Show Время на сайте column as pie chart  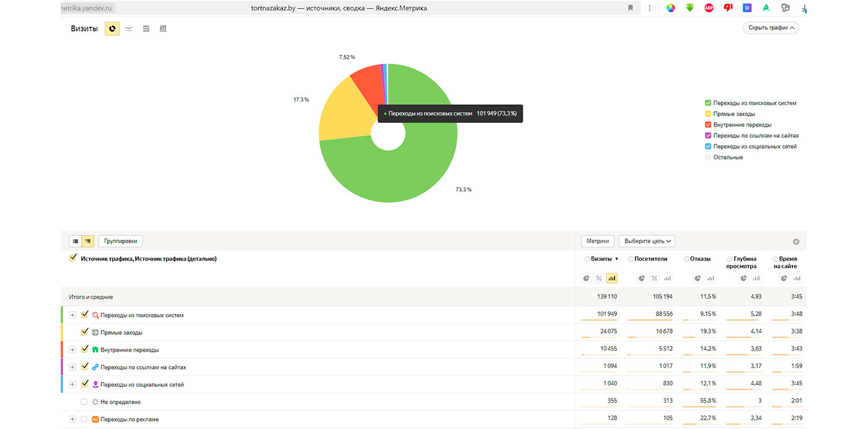pyautogui.click(x=784, y=278)
